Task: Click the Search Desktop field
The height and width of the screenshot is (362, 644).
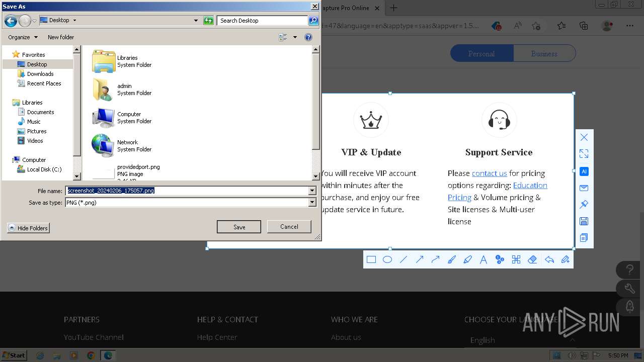Action: [x=263, y=21]
